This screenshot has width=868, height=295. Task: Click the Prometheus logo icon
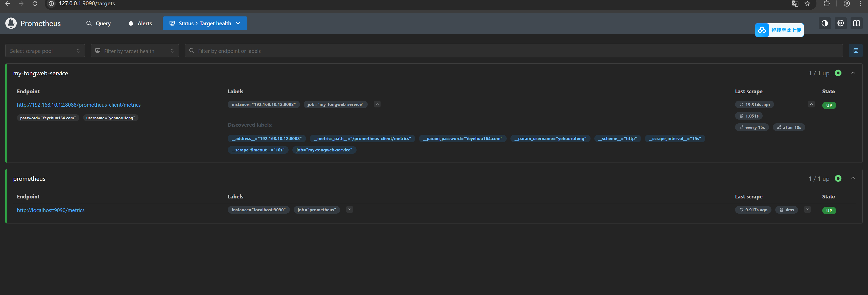tap(11, 23)
